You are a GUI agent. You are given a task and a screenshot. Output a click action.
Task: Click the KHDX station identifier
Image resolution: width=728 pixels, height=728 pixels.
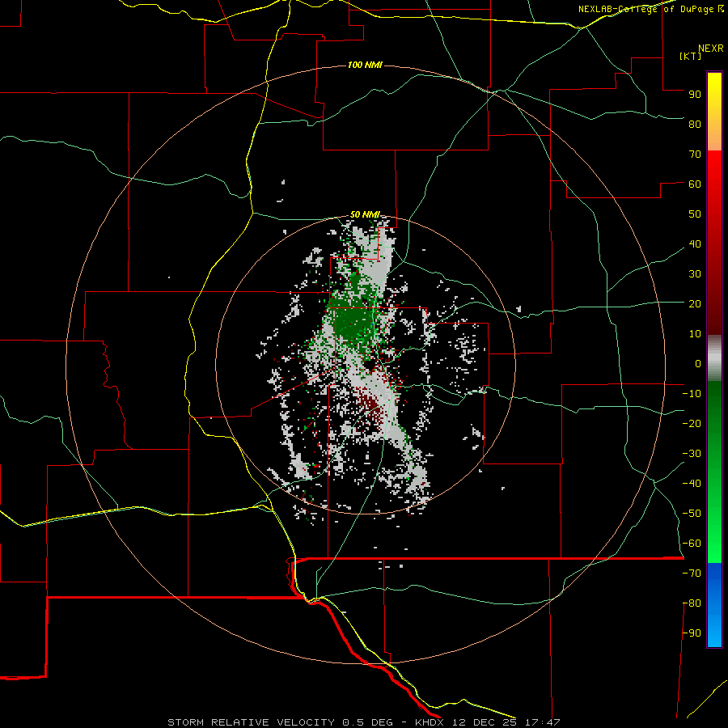point(430,722)
